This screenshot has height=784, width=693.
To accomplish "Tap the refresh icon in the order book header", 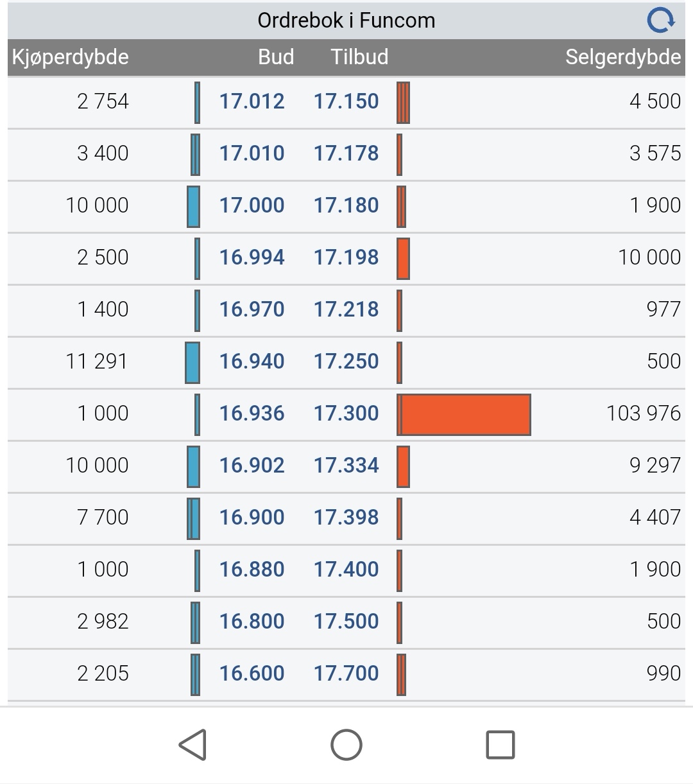I will point(661,20).
